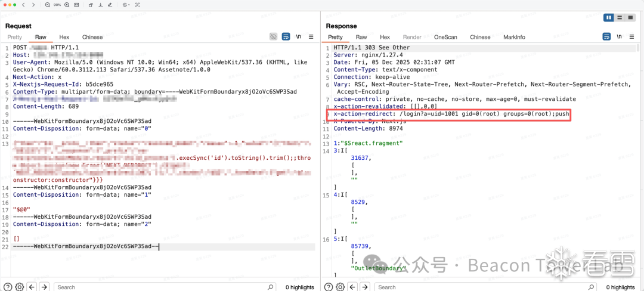Toggle the hidden-characters eye icon in Request

tap(273, 37)
